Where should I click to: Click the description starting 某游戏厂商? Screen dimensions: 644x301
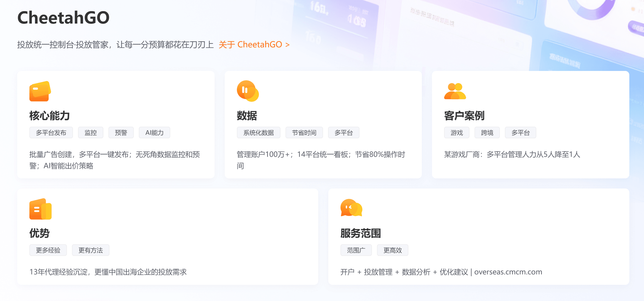[x=512, y=154]
